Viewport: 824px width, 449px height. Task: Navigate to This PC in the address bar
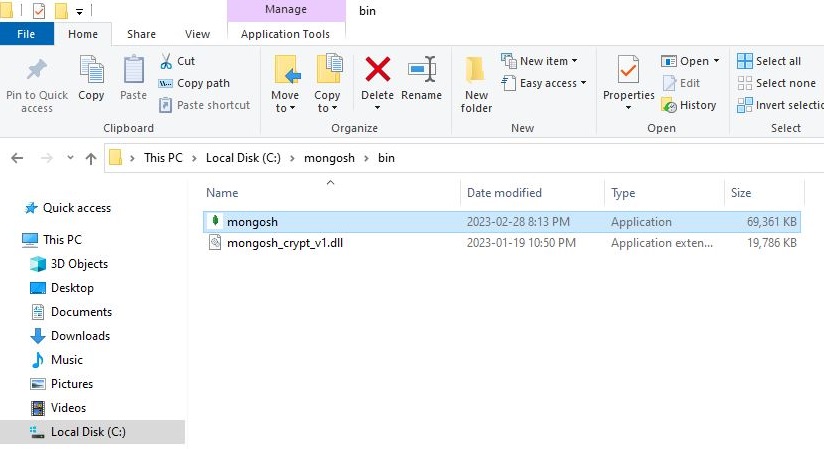click(163, 158)
